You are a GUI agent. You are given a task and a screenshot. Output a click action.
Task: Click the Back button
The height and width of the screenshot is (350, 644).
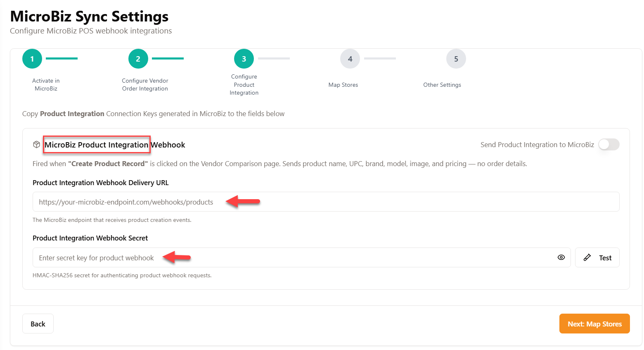[x=38, y=324]
